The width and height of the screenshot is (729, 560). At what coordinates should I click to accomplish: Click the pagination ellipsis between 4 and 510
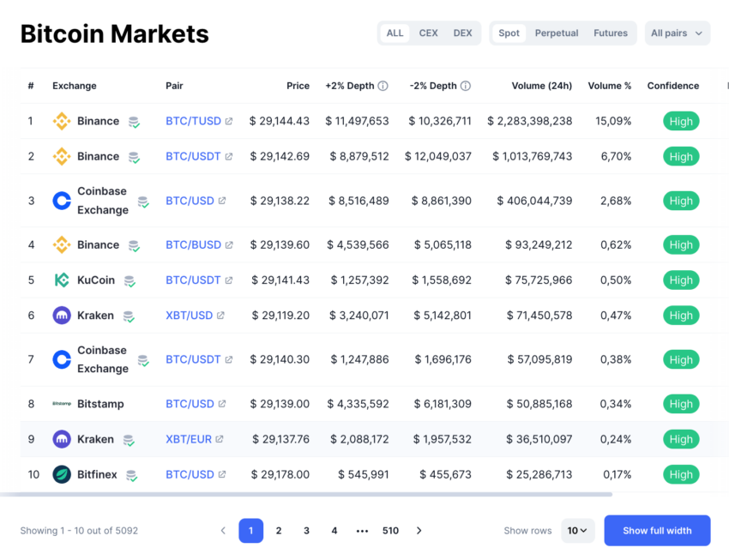(362, 531)
